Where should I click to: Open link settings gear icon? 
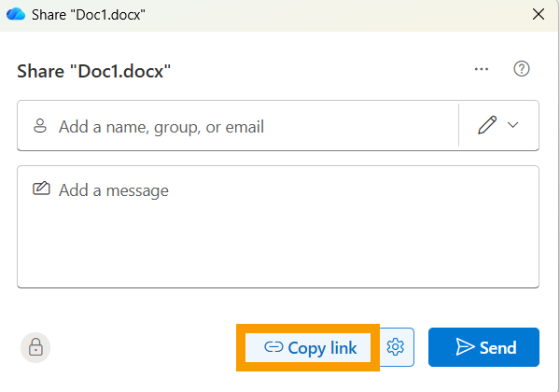coord(396,347)
